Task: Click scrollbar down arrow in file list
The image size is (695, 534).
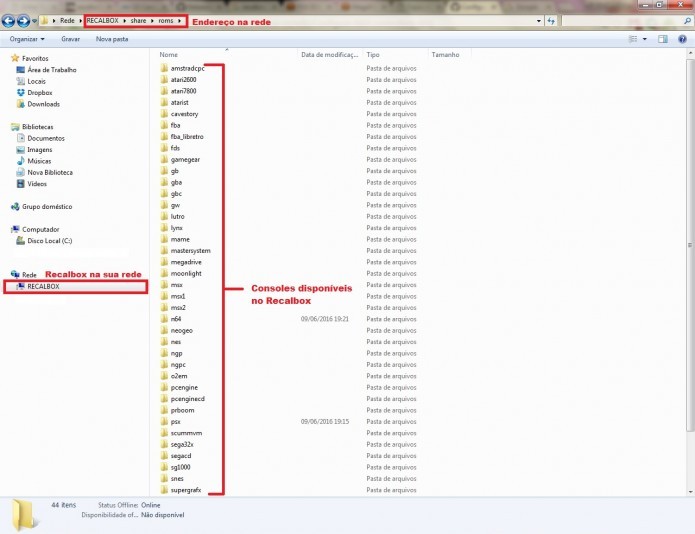Action: pos(690,491)
